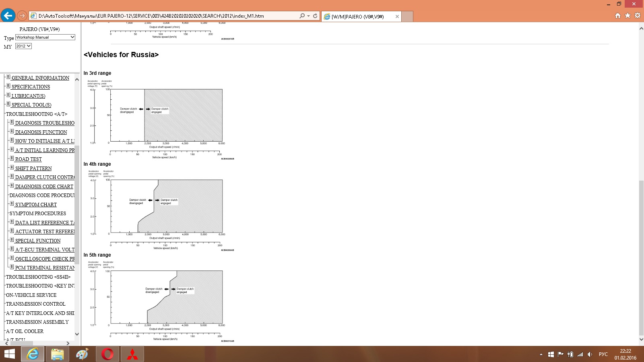Image resolution: width=644 pixels, height=362 pixels.
Task: Click the main page vertical scrollbar thumb
Action: (641, 257)
